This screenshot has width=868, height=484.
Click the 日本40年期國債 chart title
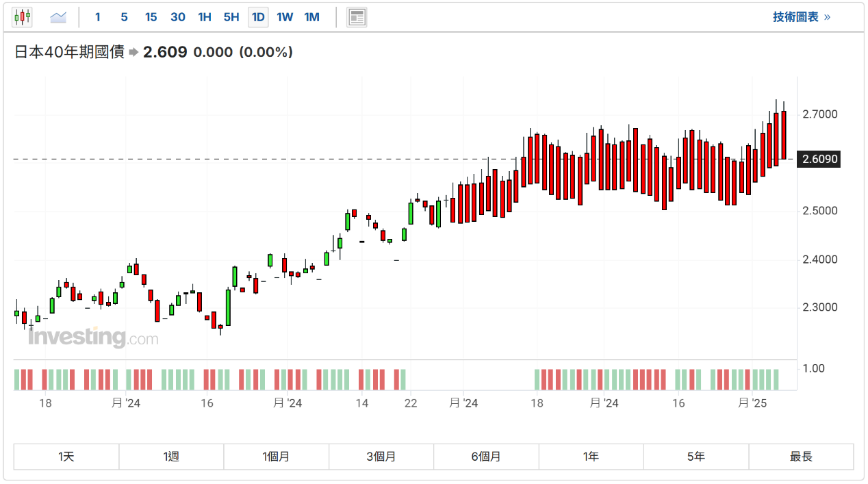[69, 52]
